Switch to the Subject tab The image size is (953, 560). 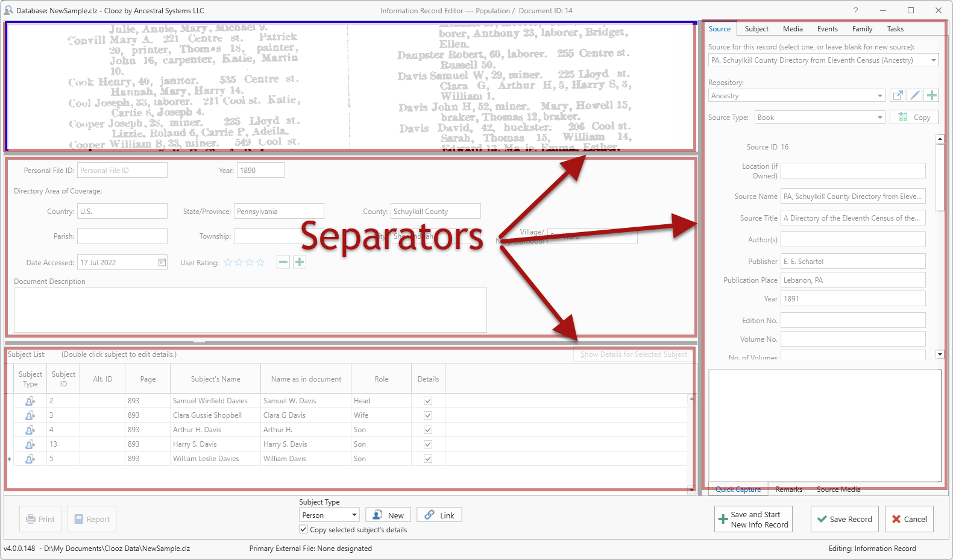point(756,29)
